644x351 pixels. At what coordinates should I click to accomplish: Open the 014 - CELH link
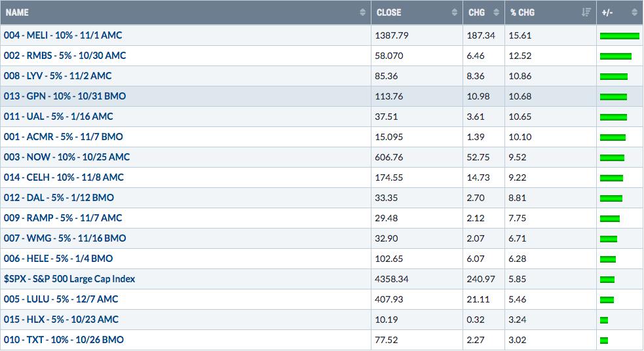click(64, 177)
